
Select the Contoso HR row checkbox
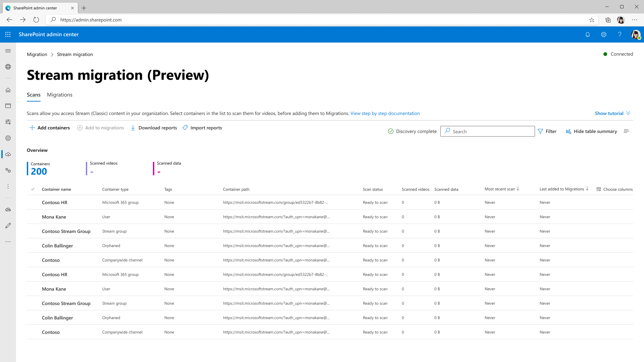coord(33,202)
